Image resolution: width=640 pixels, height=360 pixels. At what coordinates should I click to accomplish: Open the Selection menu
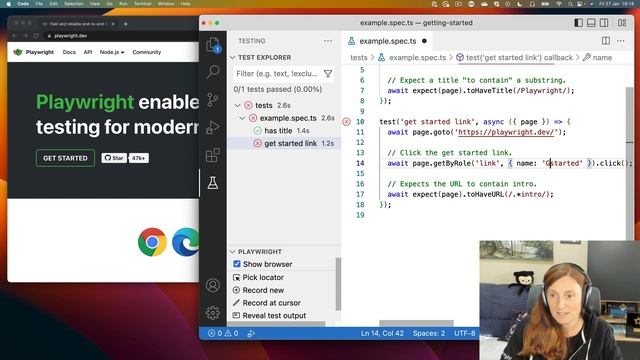(x=74, y=4)
